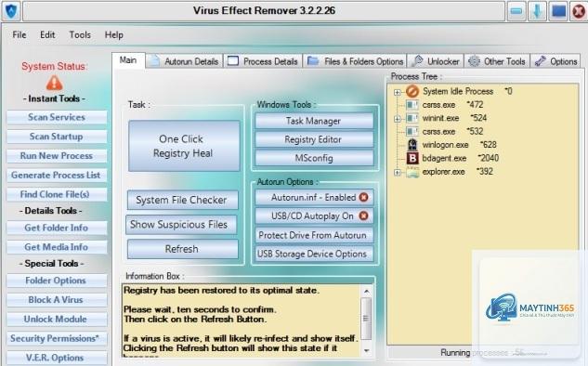This screenshot has width=588, height=366.
Task: Launch Task Manager from Windows Tools
Action: 314,121
